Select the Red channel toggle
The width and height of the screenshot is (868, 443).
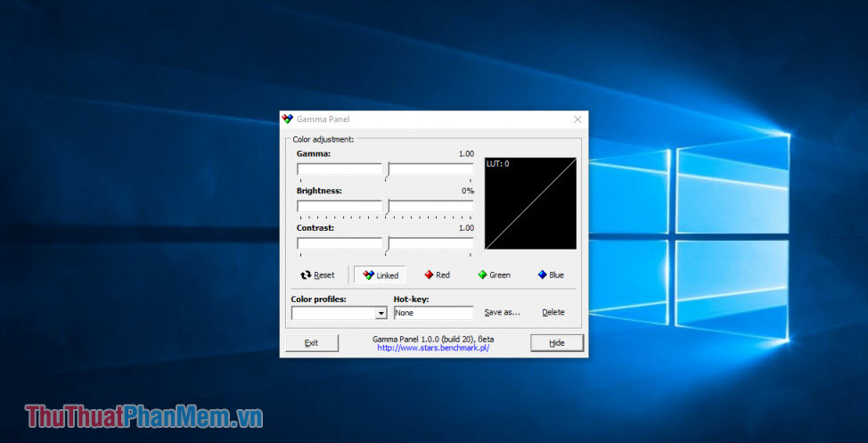point(438,275)
